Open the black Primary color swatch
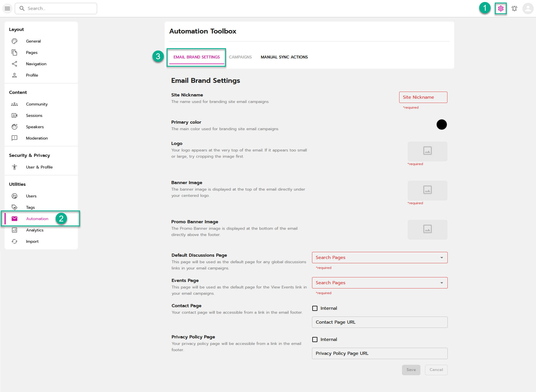 tap(441, 125)
